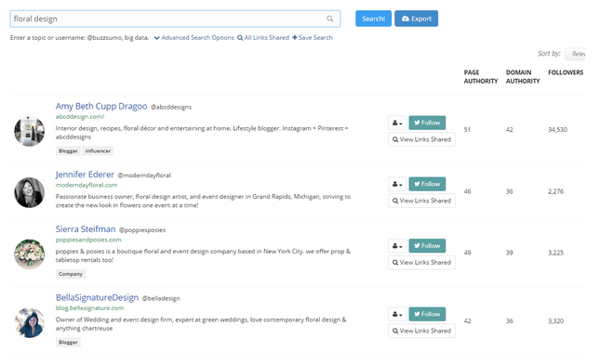Focus the 'floral design' search field

coord(175,19)
